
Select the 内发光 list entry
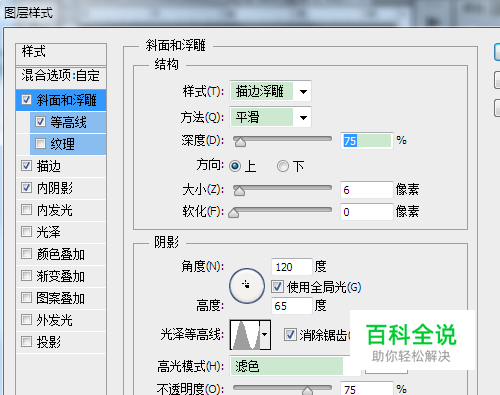61,210
